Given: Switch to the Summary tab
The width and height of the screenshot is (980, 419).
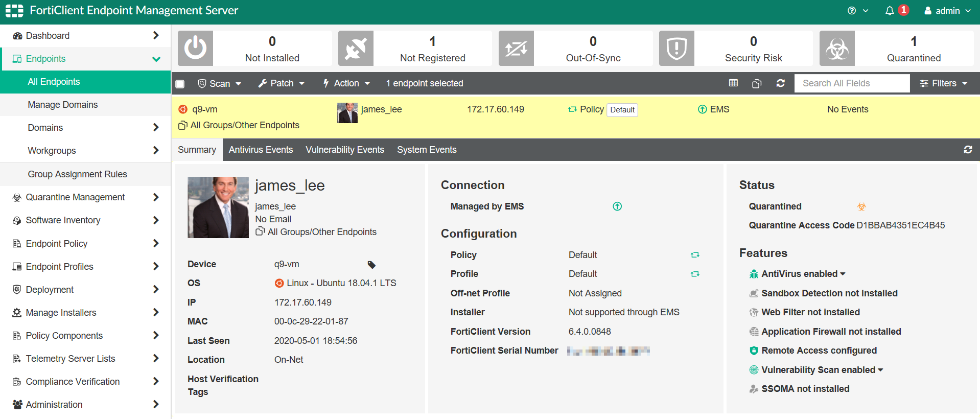Looking at the screenshot, I should tap(197, 150).
